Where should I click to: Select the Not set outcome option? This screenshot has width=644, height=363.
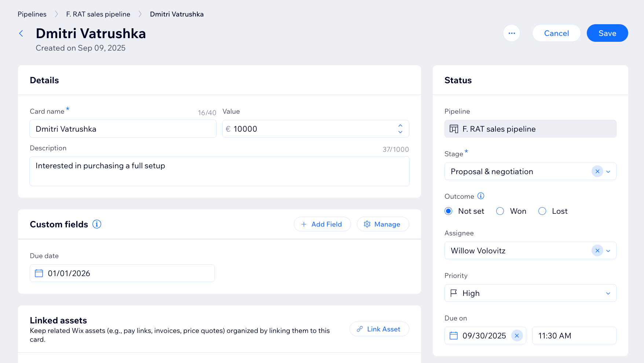(x=448, y=211)
